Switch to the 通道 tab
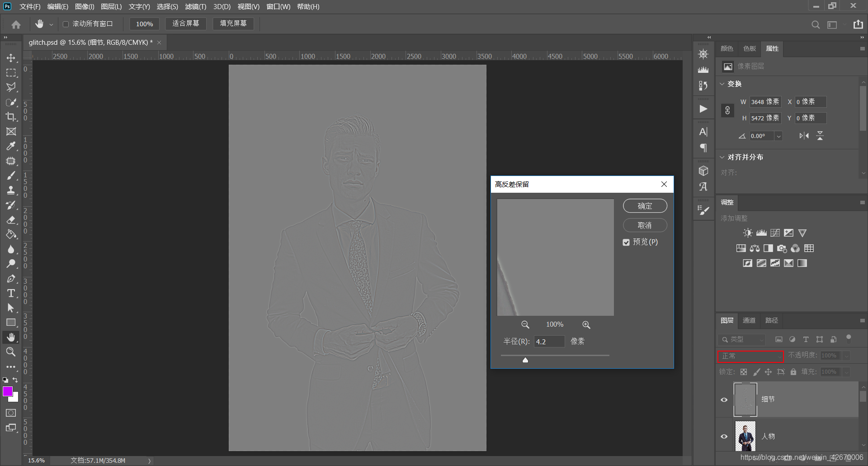The height and width of the screenshot is (466, 868). tap(749, 320)
